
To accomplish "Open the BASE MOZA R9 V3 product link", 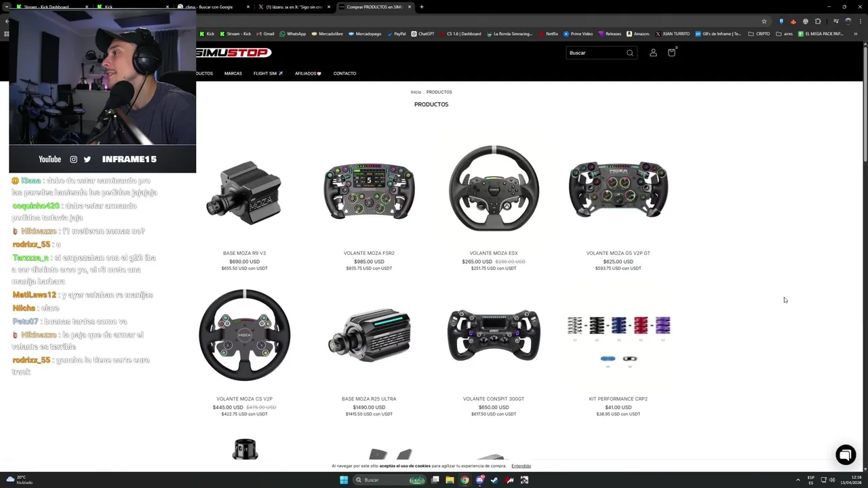I will click(x=244, y=253).
